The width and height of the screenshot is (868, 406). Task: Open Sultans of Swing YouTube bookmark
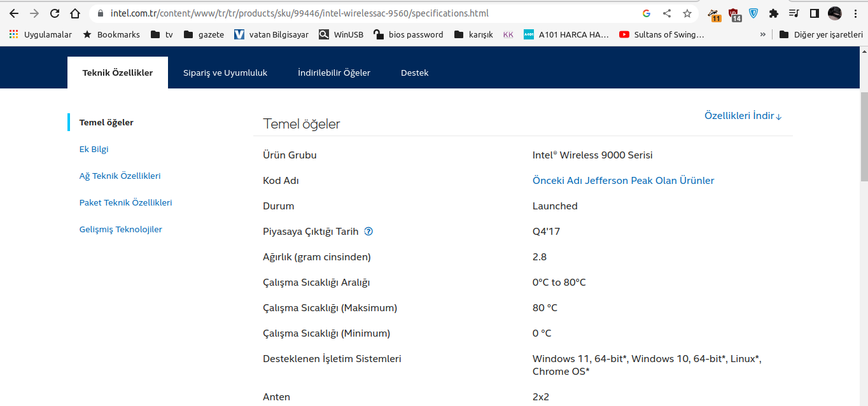point(662,34)
